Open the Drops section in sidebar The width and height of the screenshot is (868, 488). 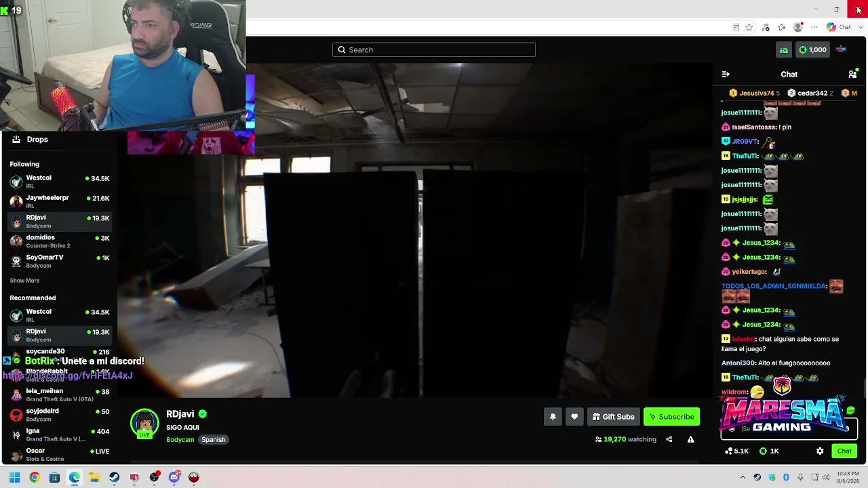tap(59, 139)
